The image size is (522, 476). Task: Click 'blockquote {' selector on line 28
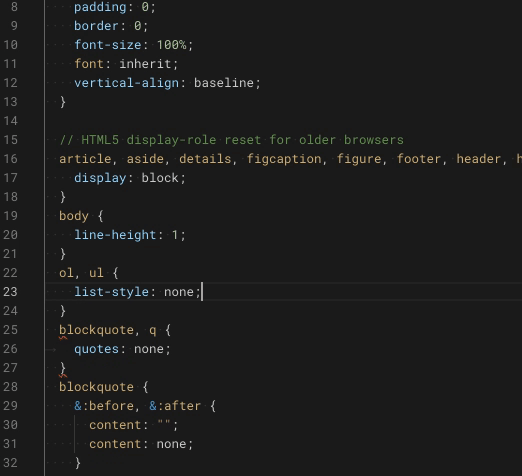104,387
